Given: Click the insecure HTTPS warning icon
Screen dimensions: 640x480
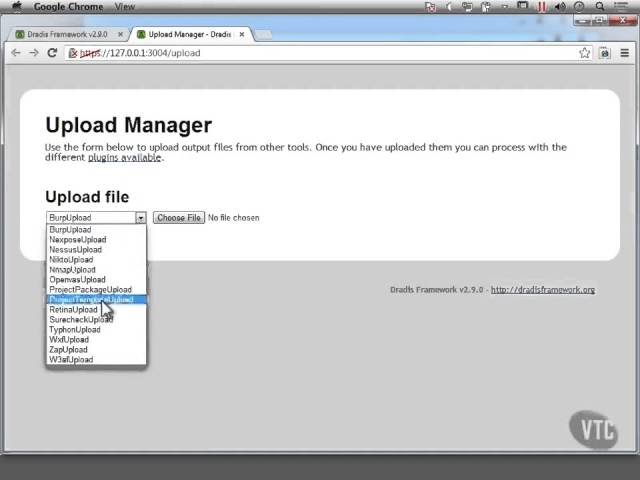Looking at the screenshot, I should 73,53.
